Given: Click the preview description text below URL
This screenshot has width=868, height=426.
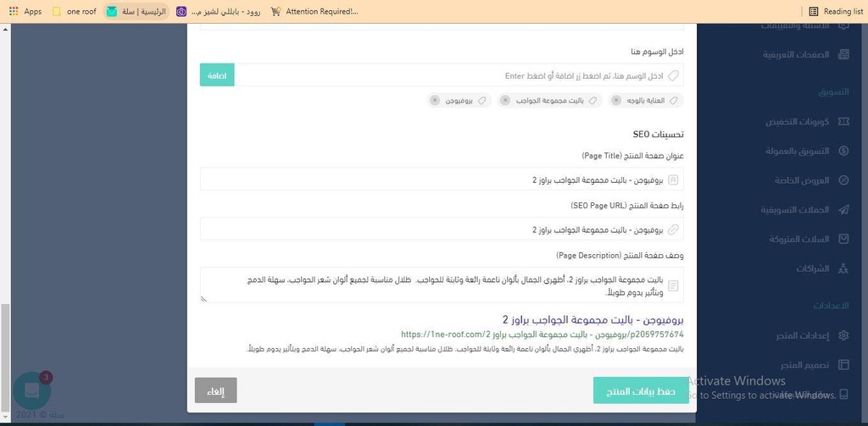Looking at the screenshot, I should (465, 349).
